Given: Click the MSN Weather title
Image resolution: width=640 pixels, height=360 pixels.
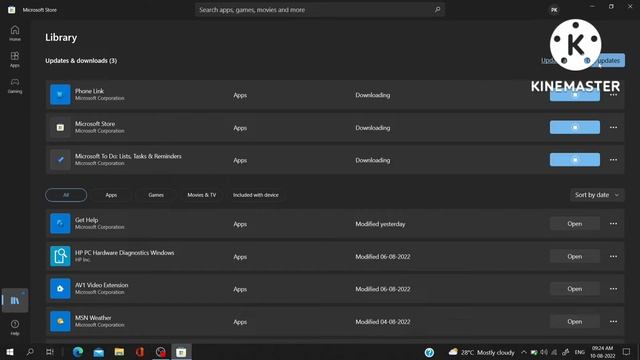Looking at the screenshot, I should point(93,318).
